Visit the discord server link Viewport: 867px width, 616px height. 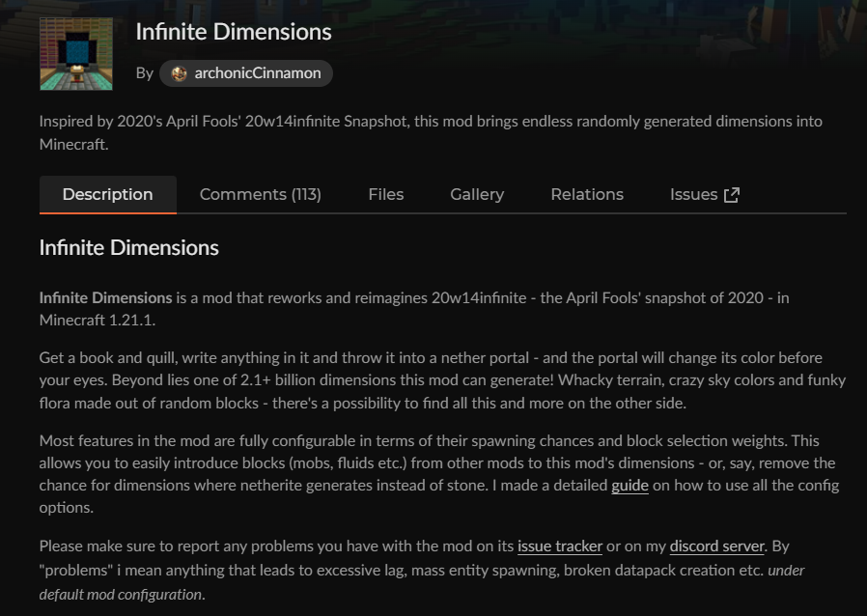[716, 546]
